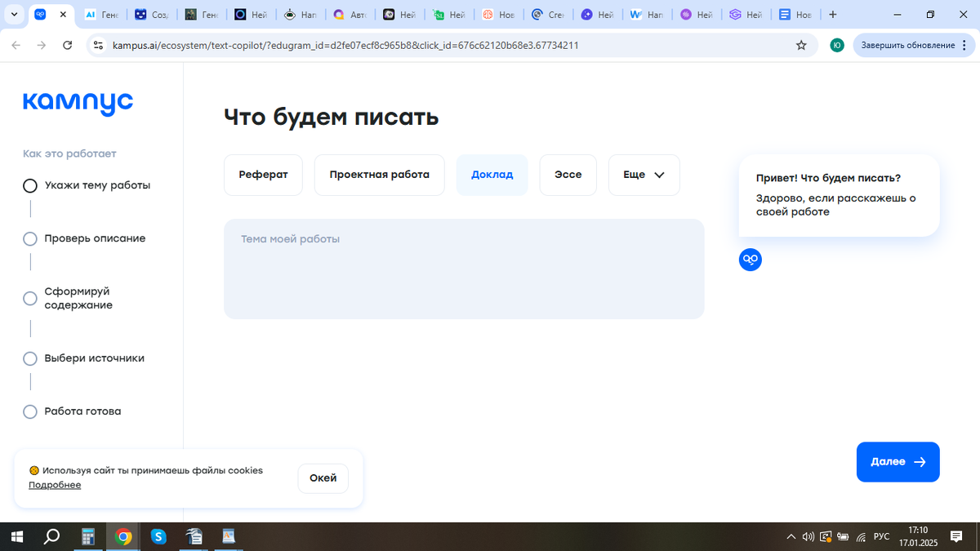The width and height of the screenshot is (980, 551).
Task: Click the Кампус logo
Action: point(78,103)
